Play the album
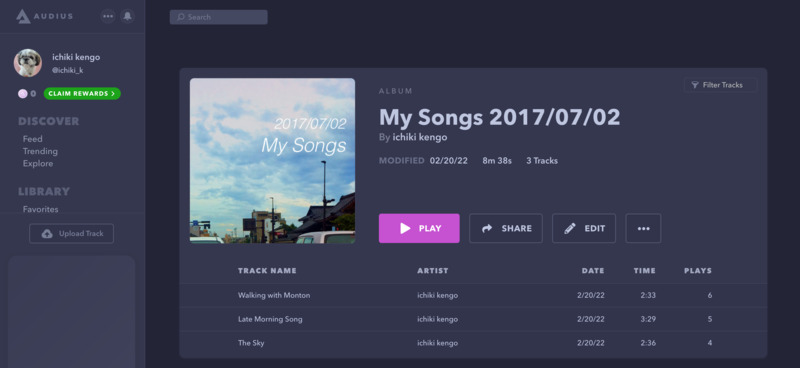This screenshot has width=800, height=368. [x=419, y=228]
